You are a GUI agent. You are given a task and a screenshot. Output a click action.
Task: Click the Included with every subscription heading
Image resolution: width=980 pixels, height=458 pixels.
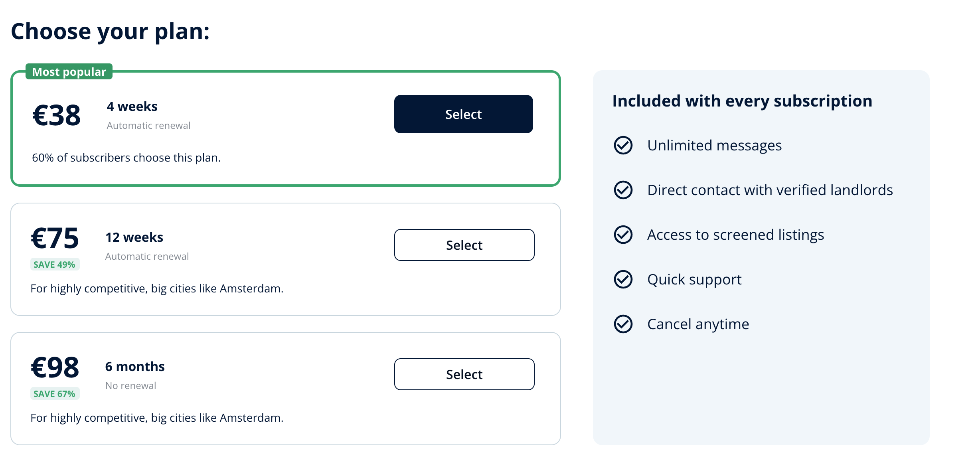[x=742, y=101]
